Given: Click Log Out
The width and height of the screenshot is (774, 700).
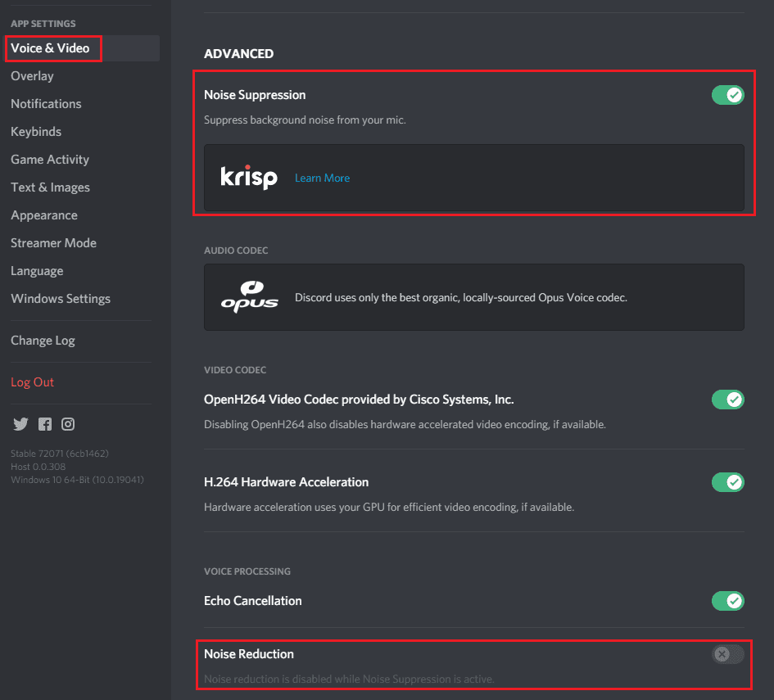Looking at the screenshot, I should click(32, 382).
